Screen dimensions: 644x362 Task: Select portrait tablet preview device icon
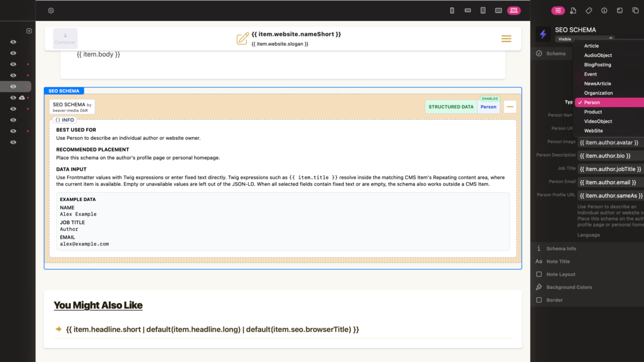[x=483, y=11]
